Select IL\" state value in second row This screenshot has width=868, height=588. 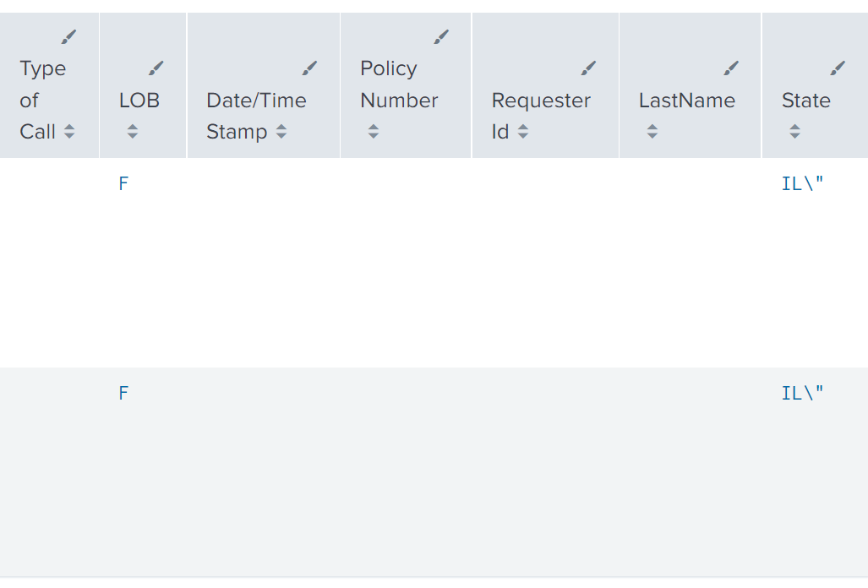click(x=803, y=394)
